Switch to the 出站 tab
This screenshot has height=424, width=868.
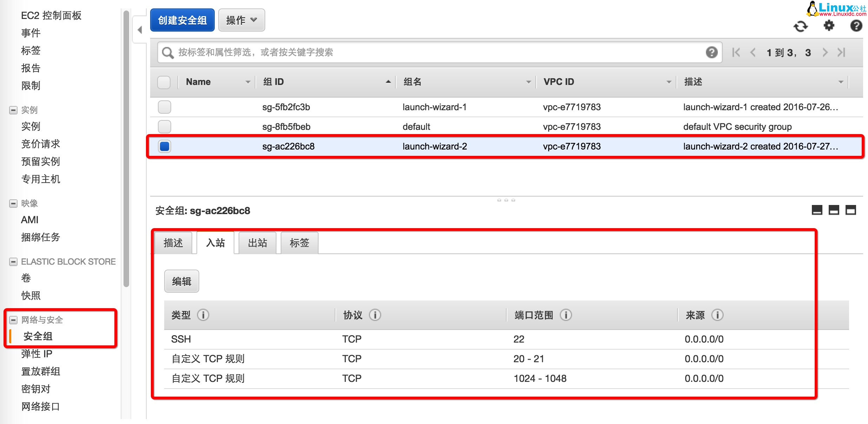click(257, 243)
